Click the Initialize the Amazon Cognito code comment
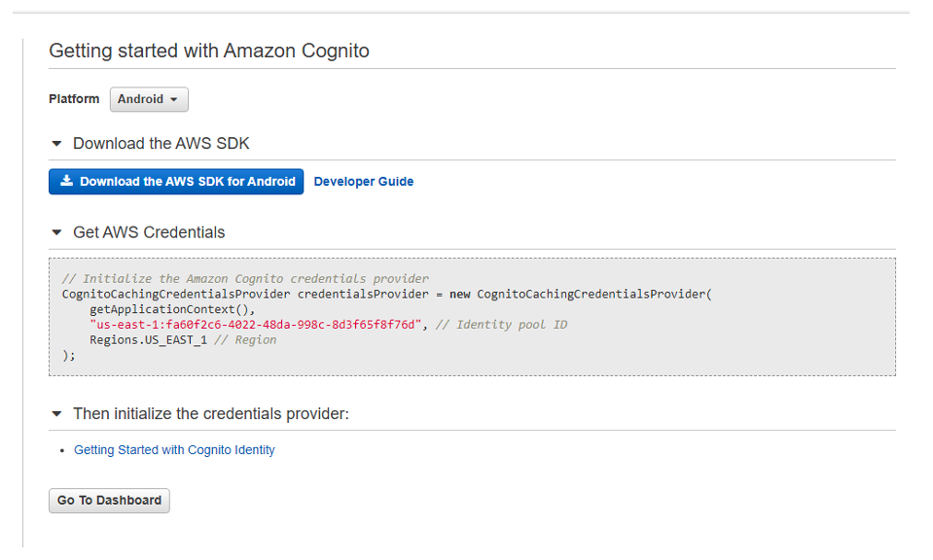This screenshot has width=933, height=560. pyautogui.click(x=245, y=279)
